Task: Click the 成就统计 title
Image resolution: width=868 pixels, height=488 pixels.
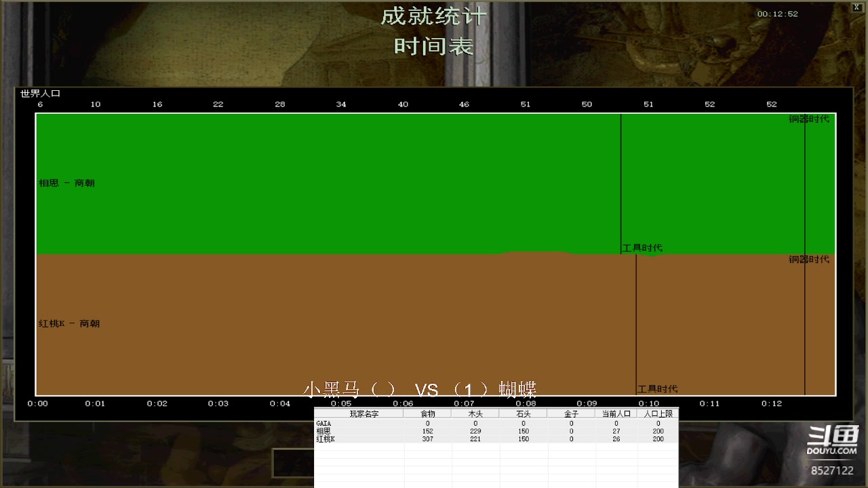Action: (x=433, y=16)
